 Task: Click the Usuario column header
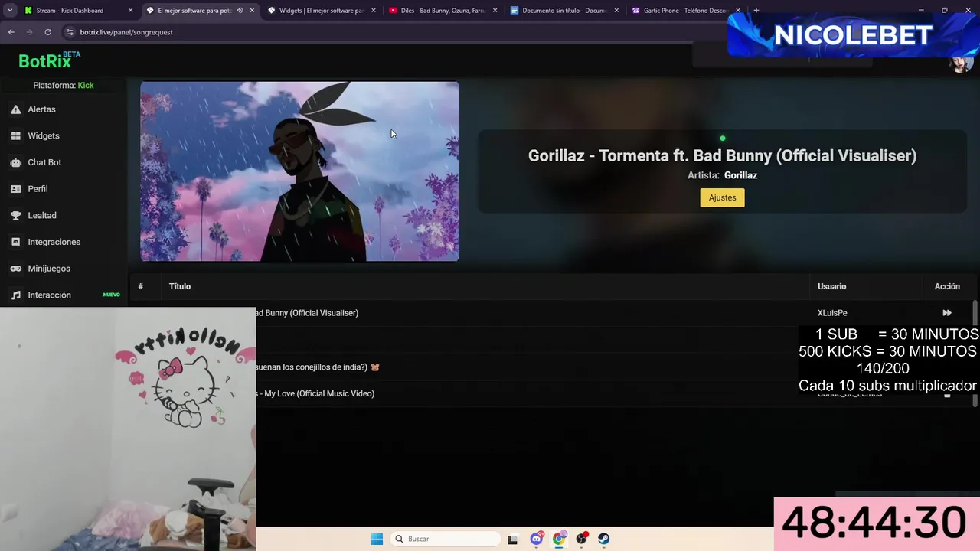831,286
